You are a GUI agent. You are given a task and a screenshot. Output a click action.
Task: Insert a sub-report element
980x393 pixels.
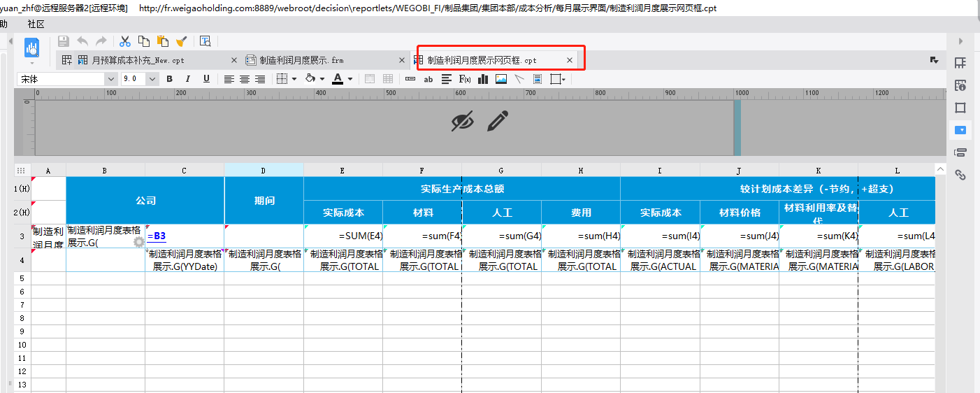(538, 79)
